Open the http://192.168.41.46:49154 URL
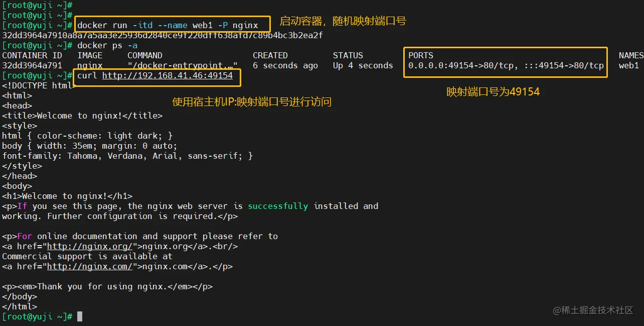This screenshot has width=644, height=326. (168, 75)
